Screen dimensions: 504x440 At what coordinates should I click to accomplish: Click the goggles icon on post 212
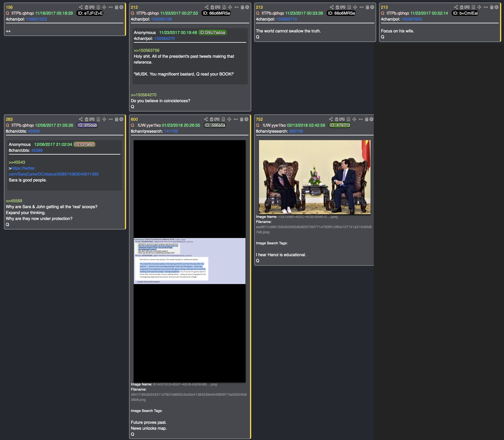218,7
